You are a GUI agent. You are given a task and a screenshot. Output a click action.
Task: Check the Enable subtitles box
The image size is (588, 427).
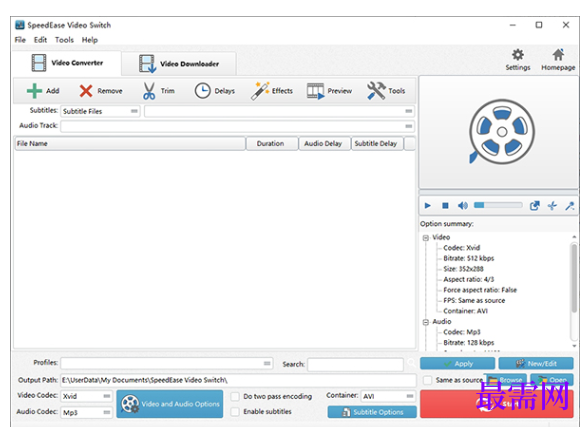pyautogui.click(x=235, y=412)
